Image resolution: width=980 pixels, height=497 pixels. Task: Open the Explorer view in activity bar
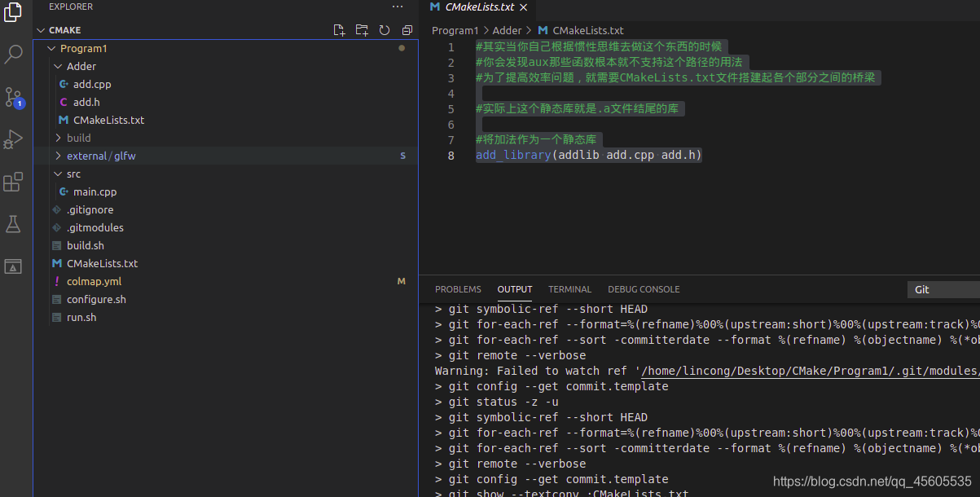coord(13,13)
